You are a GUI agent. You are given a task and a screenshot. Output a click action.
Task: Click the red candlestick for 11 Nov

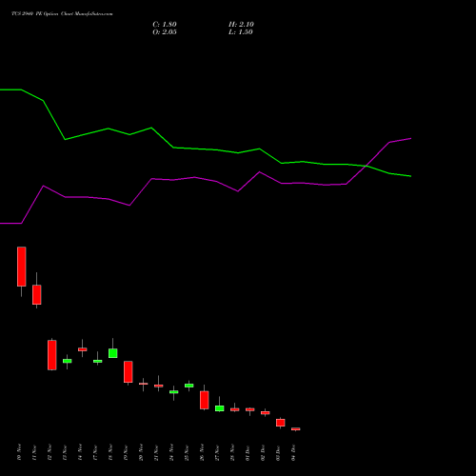[37, 294]
